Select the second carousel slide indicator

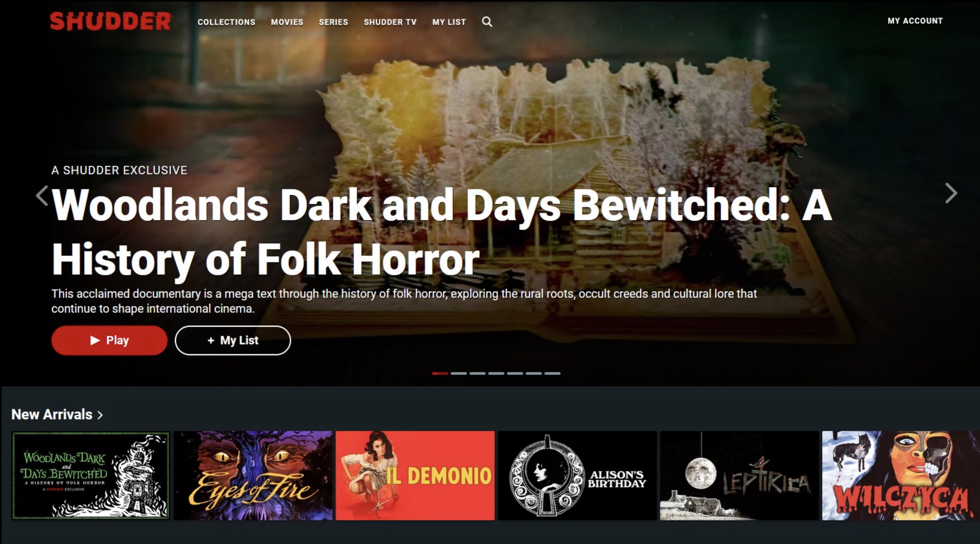[459, 373]
